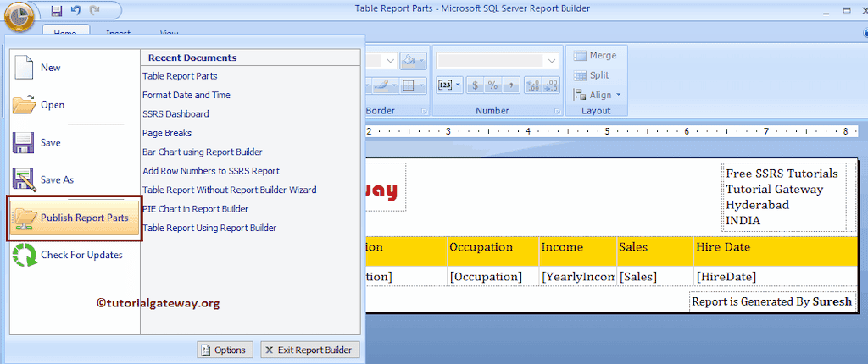868x364 pixels.
Task: Open the Number group dialog launcher
Action: [x=557, y=111]
